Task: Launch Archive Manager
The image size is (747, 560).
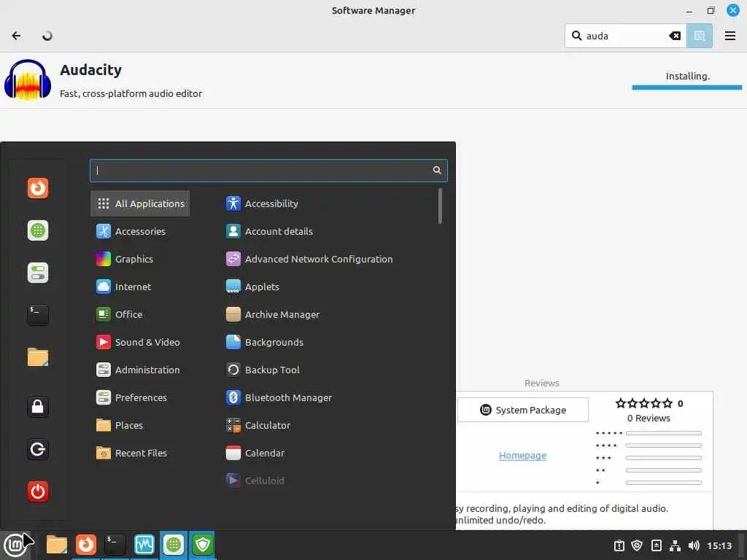Action: coord(273,314)
